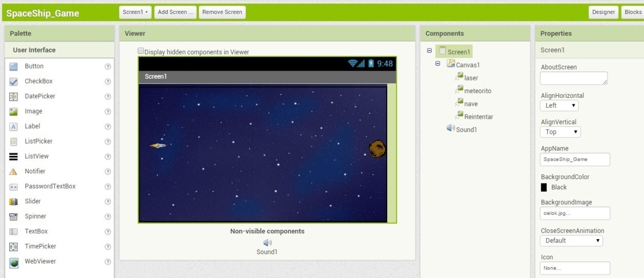Viewport: 644px width, 278px height.
Task: Select the DatePicker icon in the palette
Action: 13,97
